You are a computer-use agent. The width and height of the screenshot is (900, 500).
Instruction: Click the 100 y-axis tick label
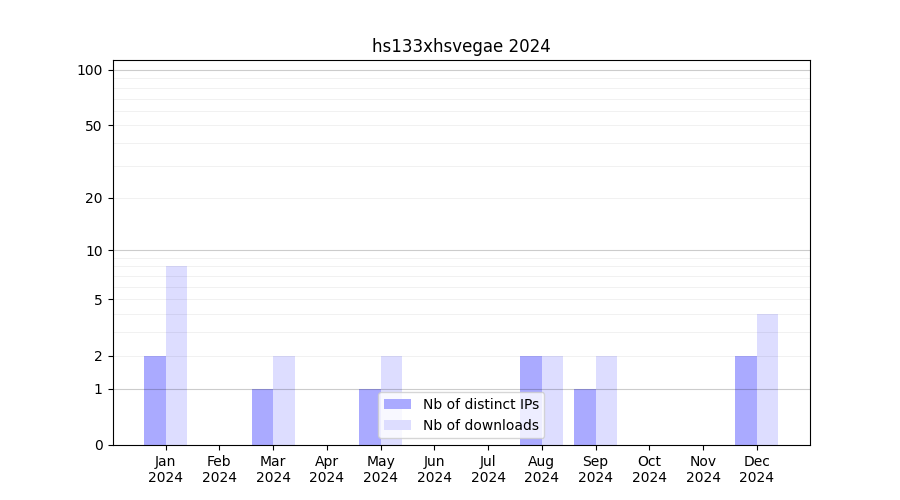pos(90,70)
